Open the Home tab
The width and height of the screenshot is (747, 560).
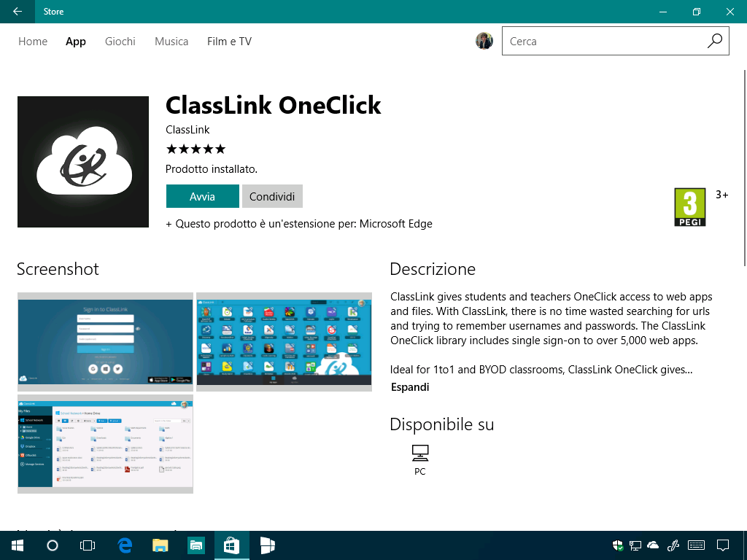[33, 42]
